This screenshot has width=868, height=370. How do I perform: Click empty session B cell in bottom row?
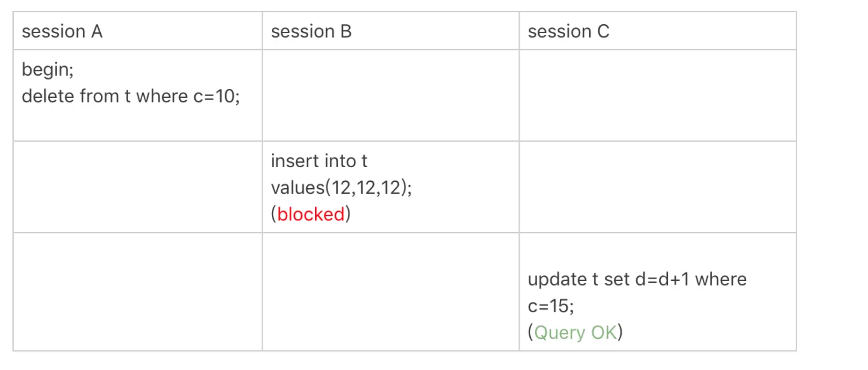tap(390, 292)
